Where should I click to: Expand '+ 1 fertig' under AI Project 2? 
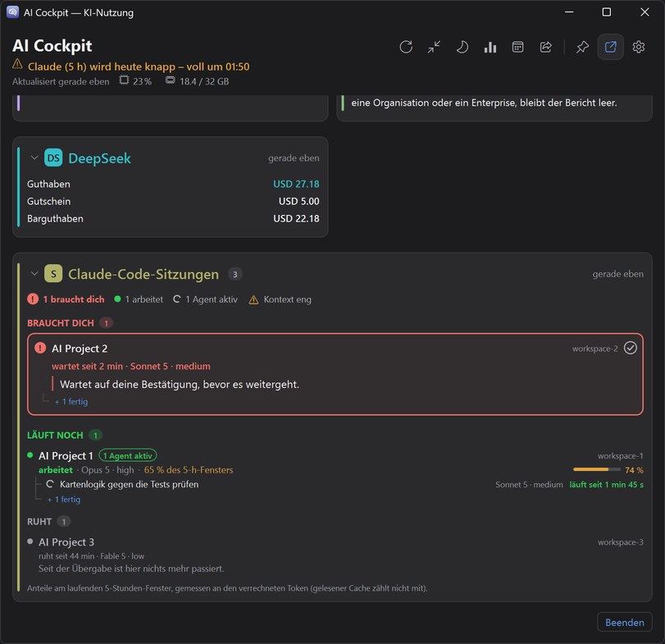pos(71,401)
